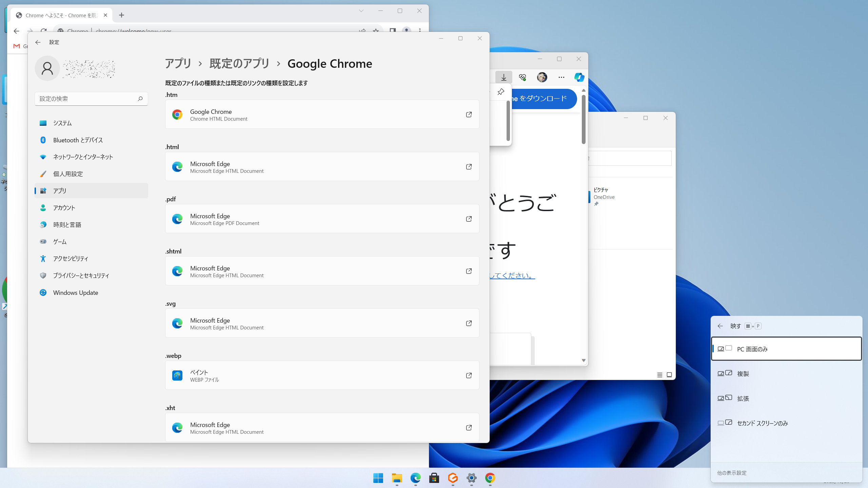
Task: Open アカウント settings category
Action: pos(91,208)
